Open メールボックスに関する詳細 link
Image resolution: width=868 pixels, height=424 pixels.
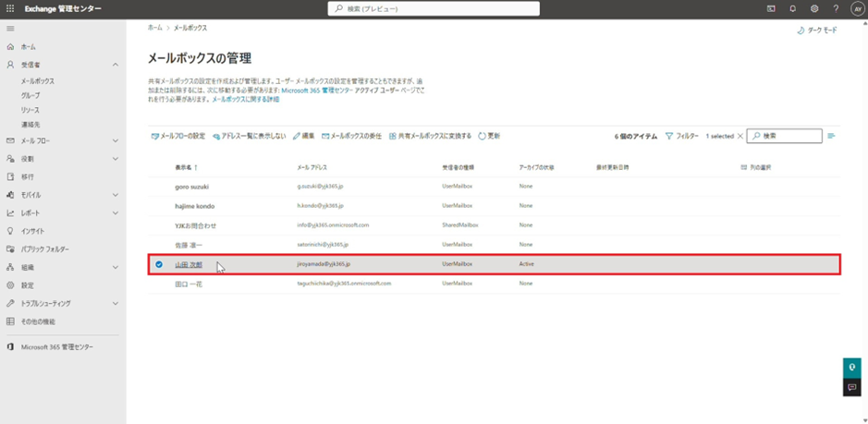246,100
